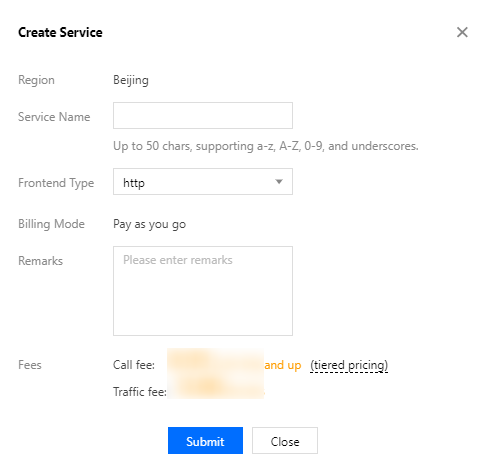Open the Frontend Type dropdown showing http
Image resolution: width=490 pixels, height=472 pixels.
coord(203,182)
